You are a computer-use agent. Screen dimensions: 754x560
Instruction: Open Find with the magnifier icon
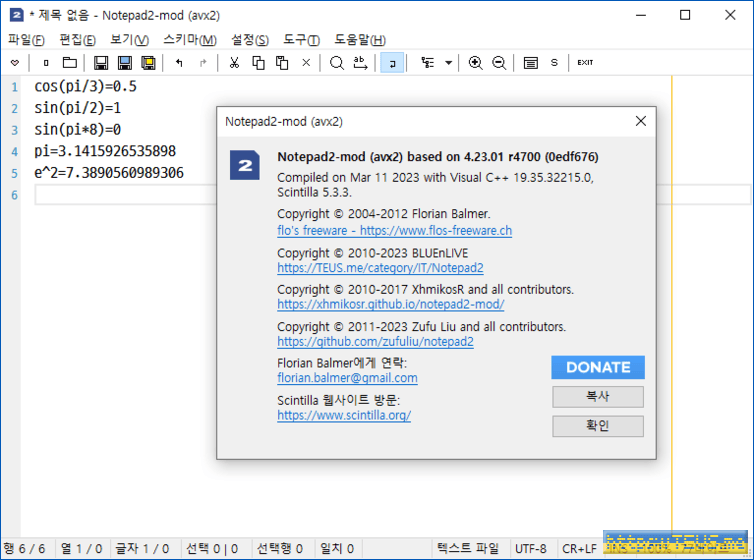pos(337,63)
